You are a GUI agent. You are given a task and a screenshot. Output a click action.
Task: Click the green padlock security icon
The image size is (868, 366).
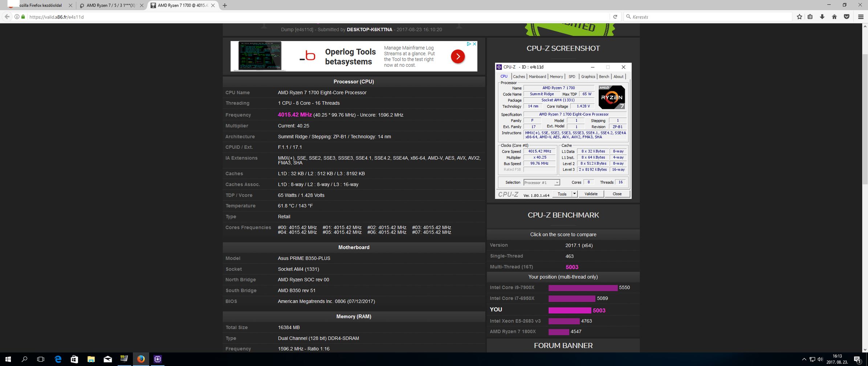pyautogui.click(x=23, y=17)
